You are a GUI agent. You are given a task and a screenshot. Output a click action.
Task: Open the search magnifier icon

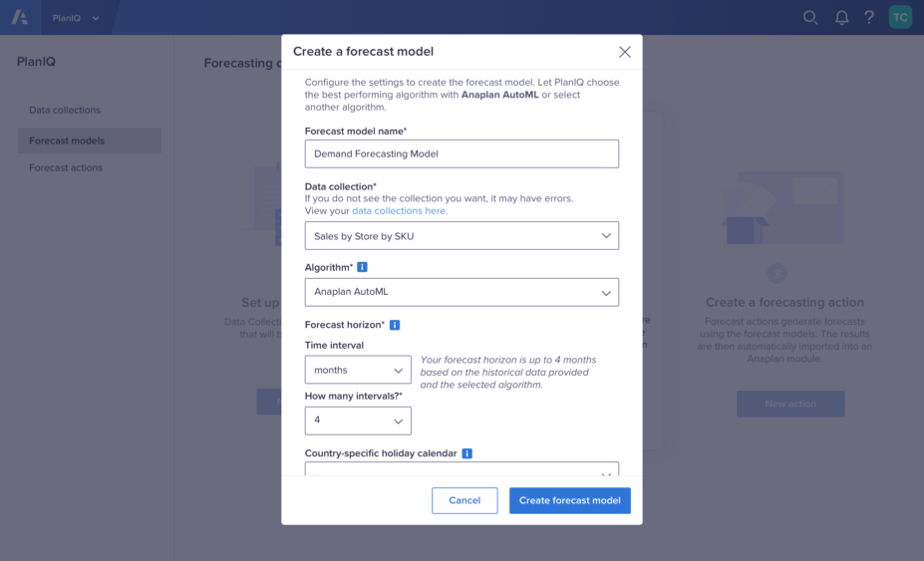[x=810, y=17]
